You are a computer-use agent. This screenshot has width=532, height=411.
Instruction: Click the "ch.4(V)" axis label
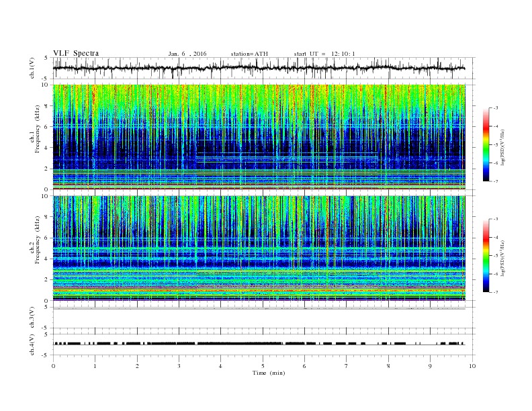click(32, 345)
